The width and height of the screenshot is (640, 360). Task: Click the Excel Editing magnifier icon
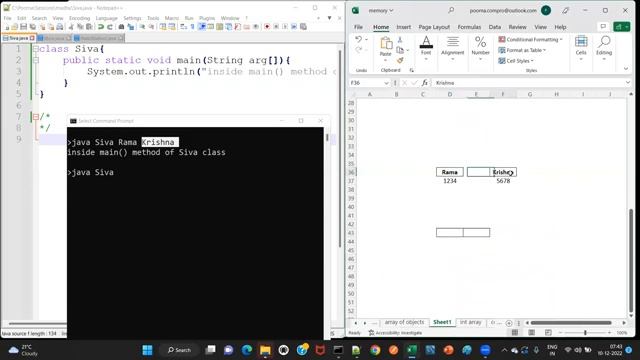[x=604, y=42]
